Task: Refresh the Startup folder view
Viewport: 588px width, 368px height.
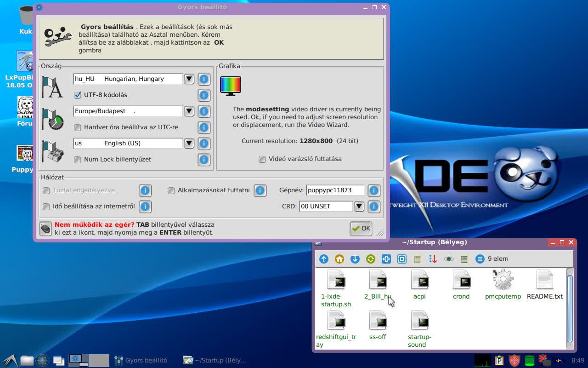Action: (x=371, y=259)
